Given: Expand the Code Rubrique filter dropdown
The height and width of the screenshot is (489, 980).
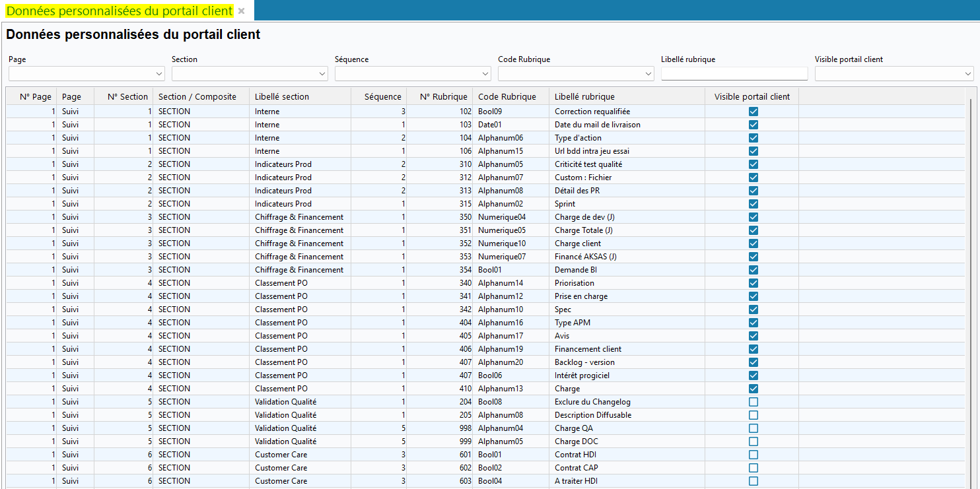Looking at the screenshot, I should [x=575, y=73].
